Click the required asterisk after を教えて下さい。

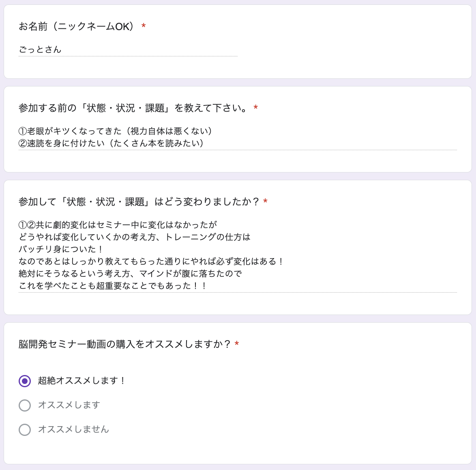255,107
